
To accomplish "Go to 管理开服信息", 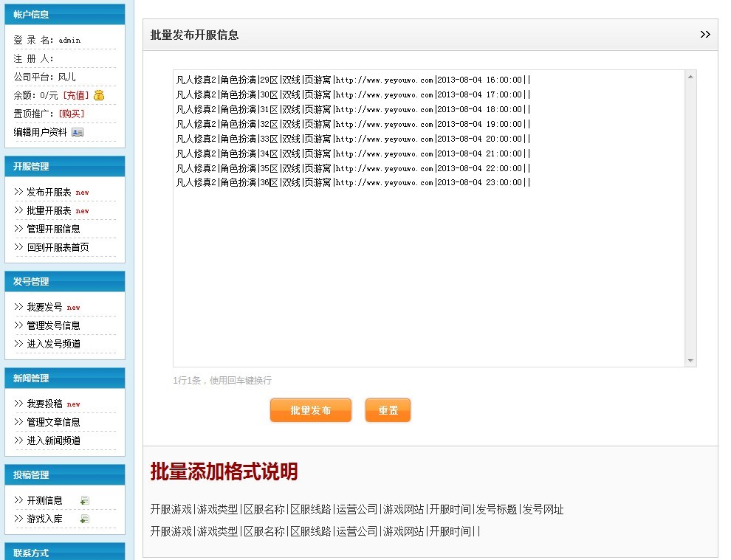I will 53,229.
